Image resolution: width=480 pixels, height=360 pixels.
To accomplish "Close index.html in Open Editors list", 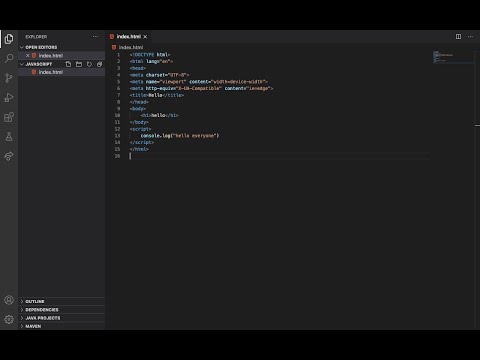I will pyautogui.click(x=28, y=55).
